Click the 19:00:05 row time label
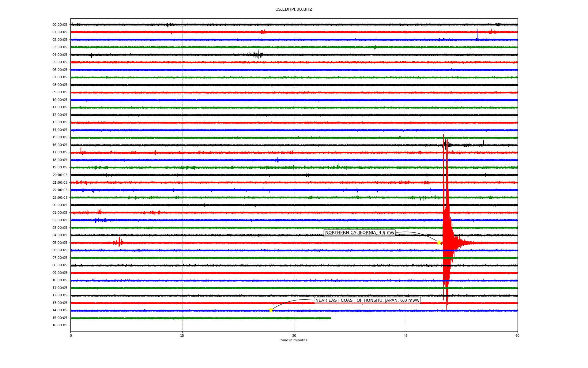The width and height of the screenshot is (588, 368). point(60,167)
